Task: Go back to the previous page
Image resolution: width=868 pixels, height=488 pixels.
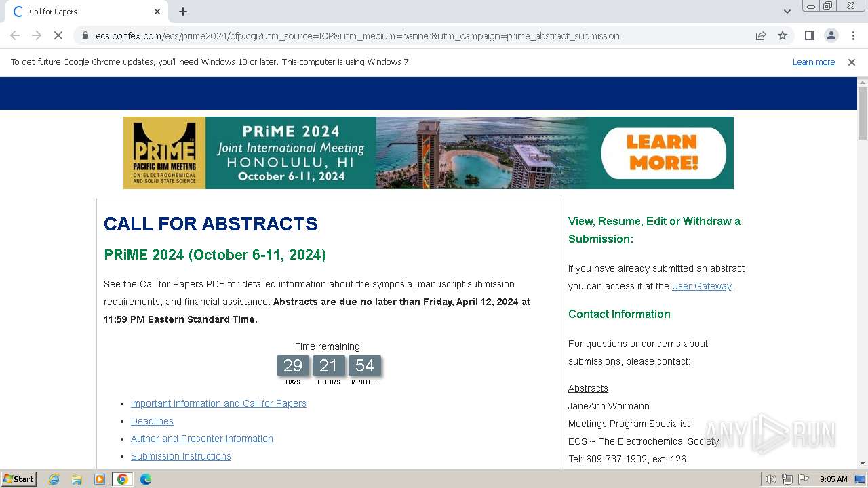Action: point(15,35)
